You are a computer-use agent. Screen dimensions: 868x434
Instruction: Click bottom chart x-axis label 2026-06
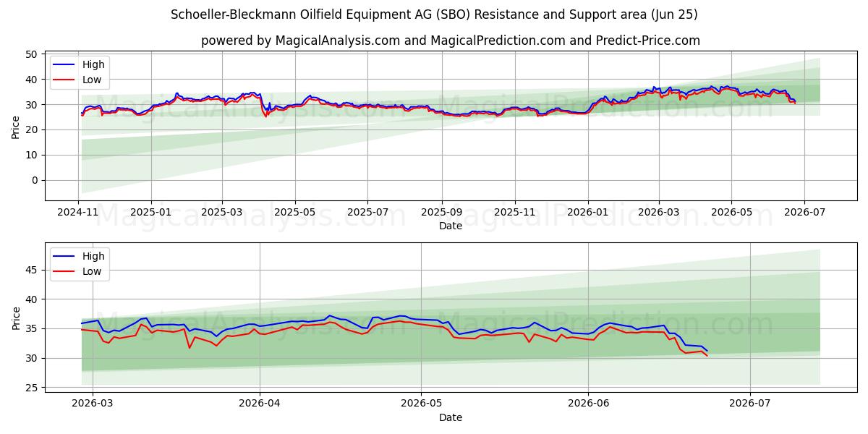(588, 405)
